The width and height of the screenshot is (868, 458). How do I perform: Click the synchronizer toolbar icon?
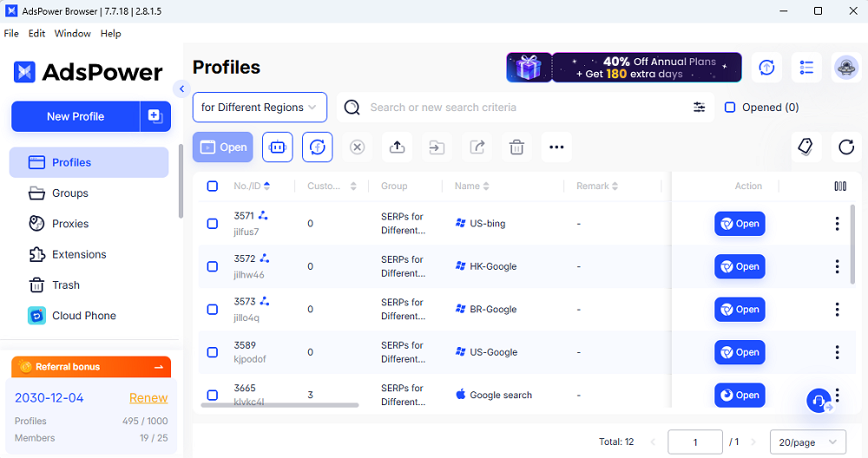click(317, 147)
